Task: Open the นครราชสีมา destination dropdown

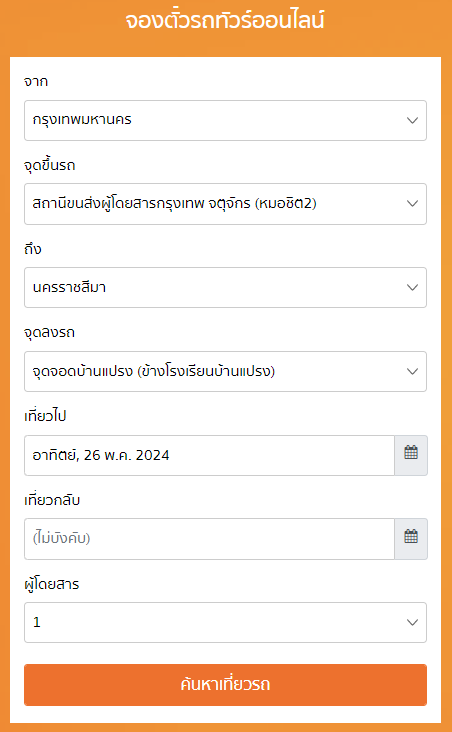Action: coord(226,288)
